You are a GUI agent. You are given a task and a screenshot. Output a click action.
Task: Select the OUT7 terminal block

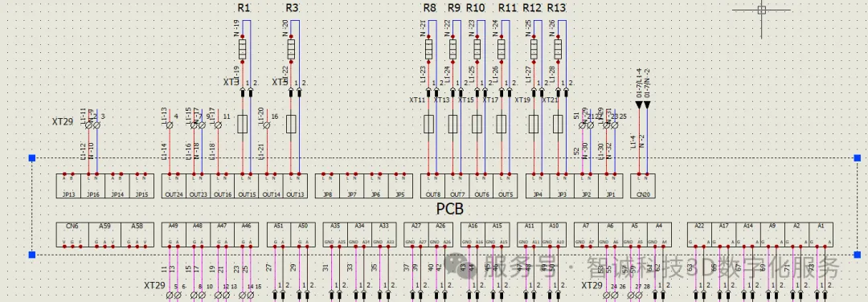point(457,186)
